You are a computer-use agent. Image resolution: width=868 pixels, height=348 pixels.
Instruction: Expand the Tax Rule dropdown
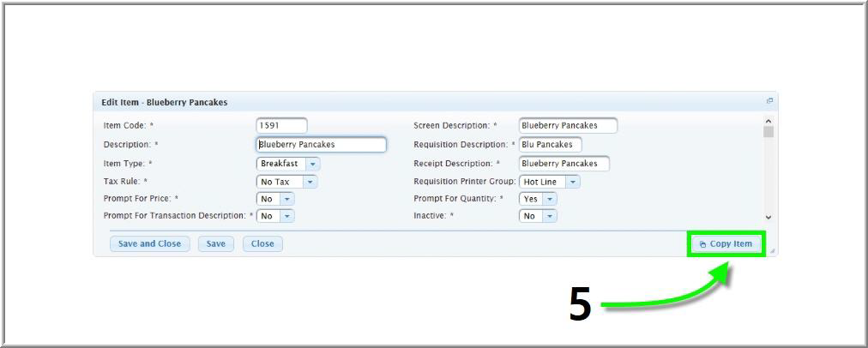310,182
